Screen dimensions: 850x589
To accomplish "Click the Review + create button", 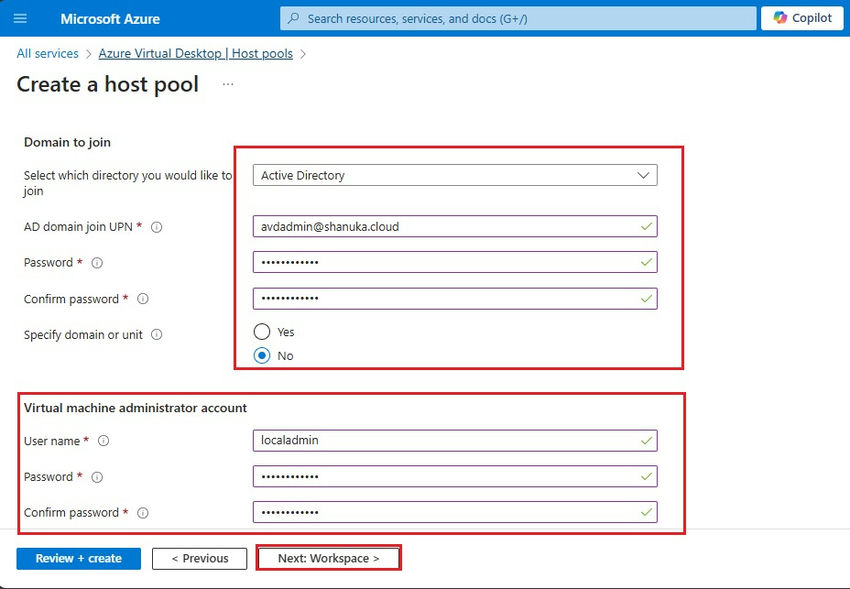I will (78, 558).
